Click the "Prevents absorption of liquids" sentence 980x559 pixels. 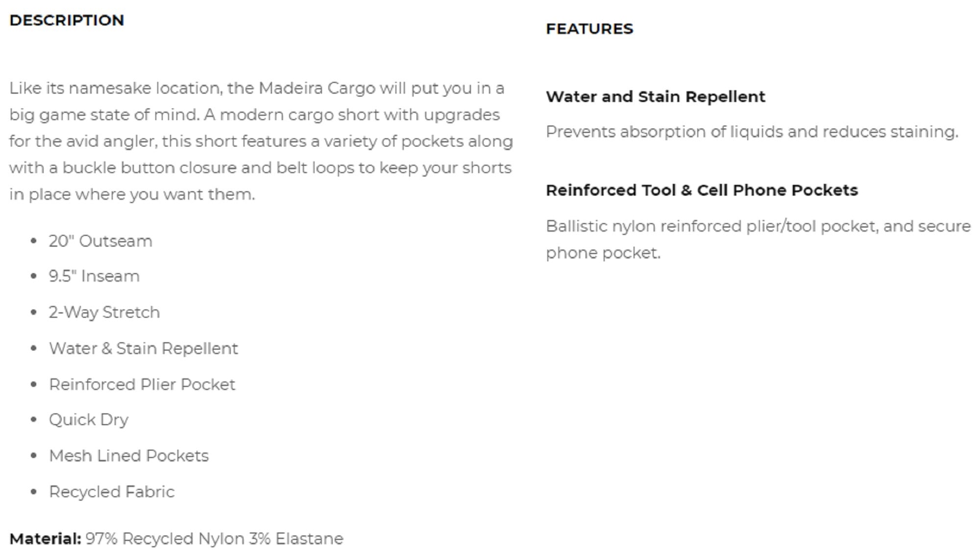pos(752,132)
